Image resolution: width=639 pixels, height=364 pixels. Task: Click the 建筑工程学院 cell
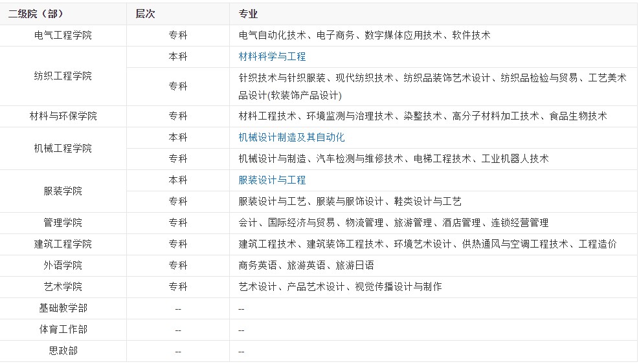63,244
